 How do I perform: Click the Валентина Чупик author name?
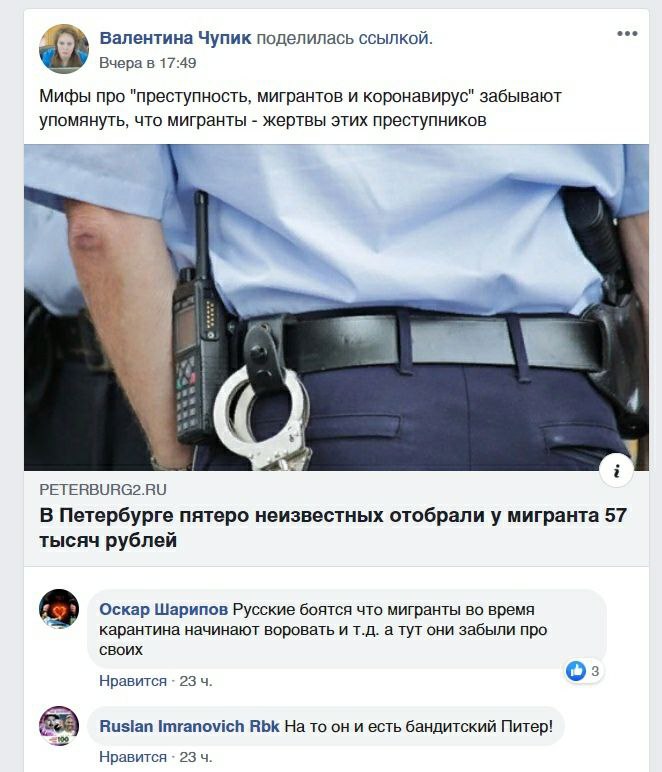click(175, 38)
